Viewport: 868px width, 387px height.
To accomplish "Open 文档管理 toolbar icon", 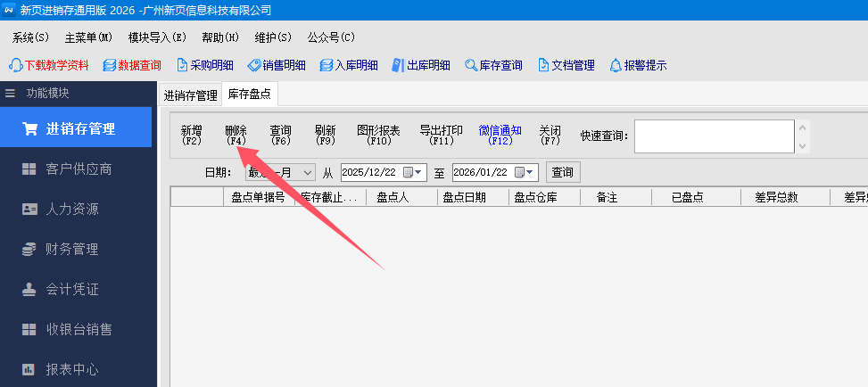I will pyautogui.click(x=543, y=65).
